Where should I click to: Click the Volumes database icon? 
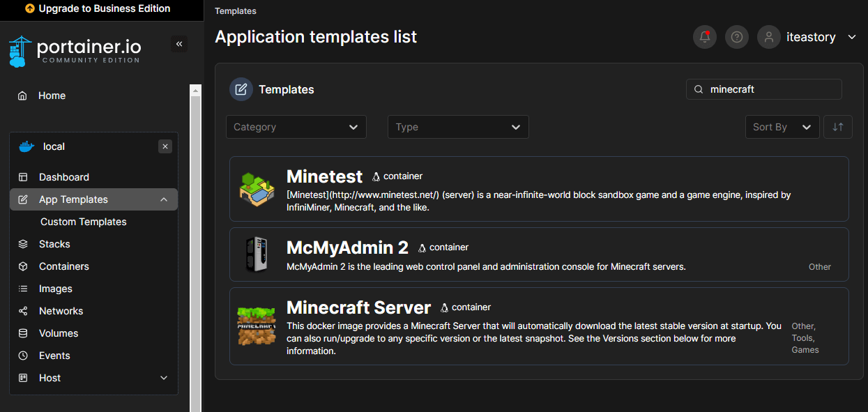tap(23, 333)
